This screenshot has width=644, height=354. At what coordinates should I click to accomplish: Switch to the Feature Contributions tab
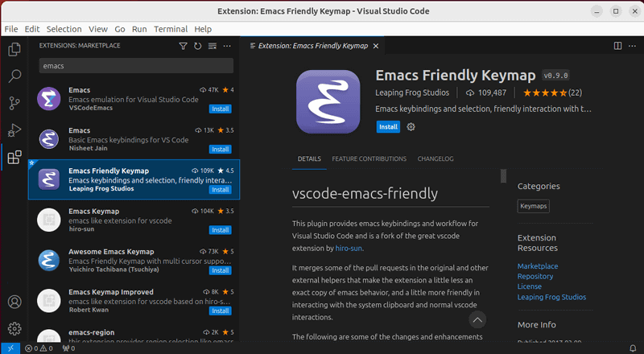coord(369,159)
